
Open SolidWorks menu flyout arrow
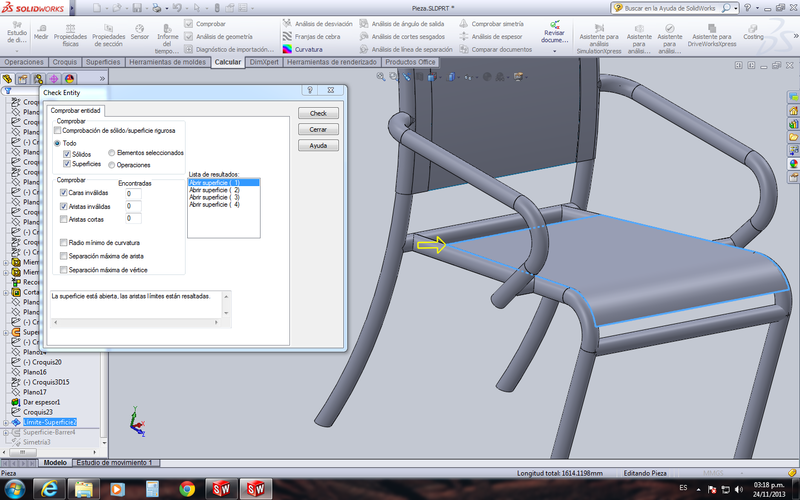(72, 8)
